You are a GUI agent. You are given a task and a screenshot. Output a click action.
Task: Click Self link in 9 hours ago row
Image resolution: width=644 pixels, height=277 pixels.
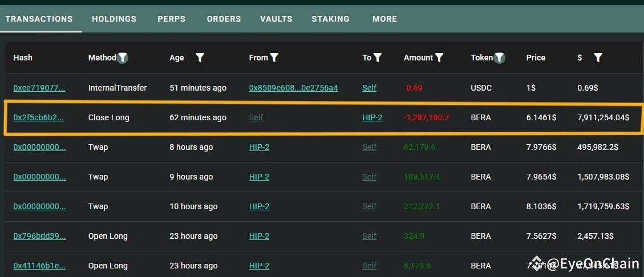coord(369,177)
